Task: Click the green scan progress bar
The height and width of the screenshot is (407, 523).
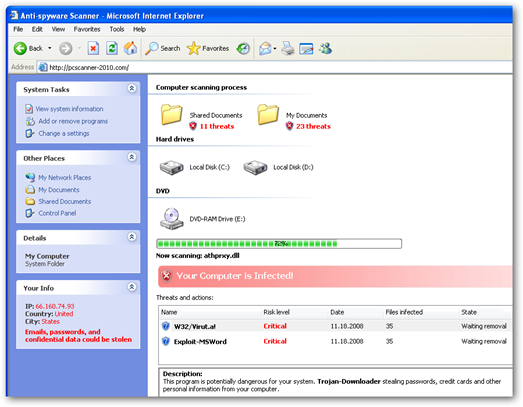Action: click(279, 244)
